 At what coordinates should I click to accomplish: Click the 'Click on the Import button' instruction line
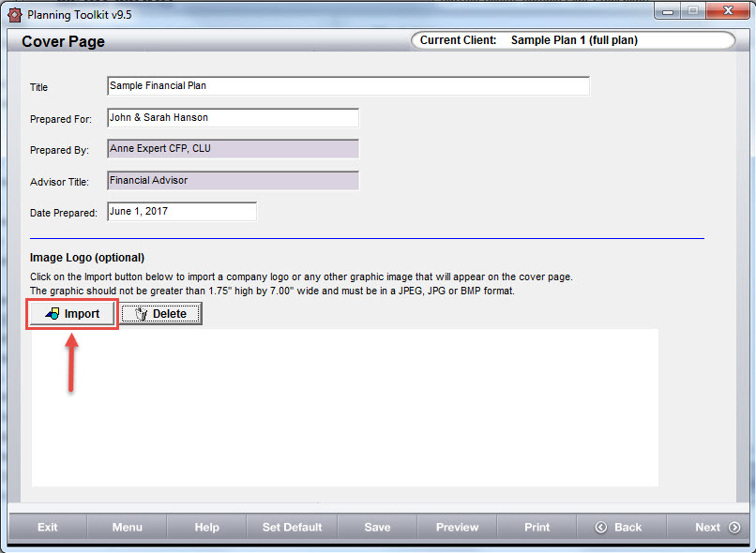click(301, 277)
